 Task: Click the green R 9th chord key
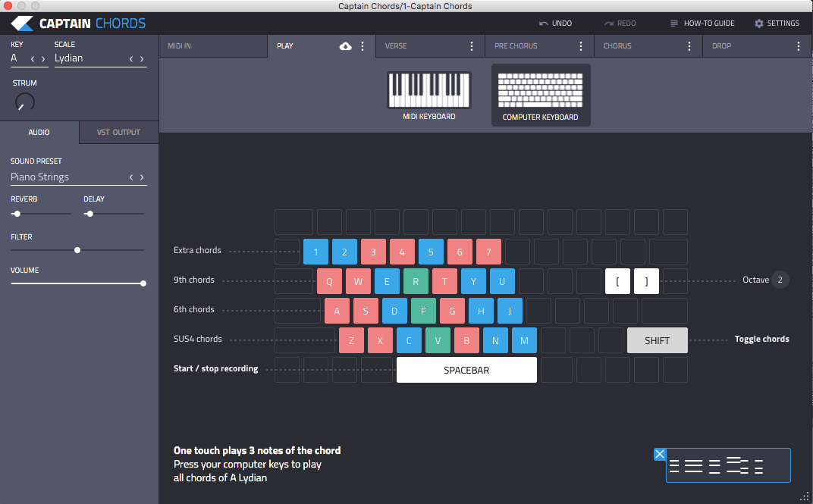click(x=416, y=282)
